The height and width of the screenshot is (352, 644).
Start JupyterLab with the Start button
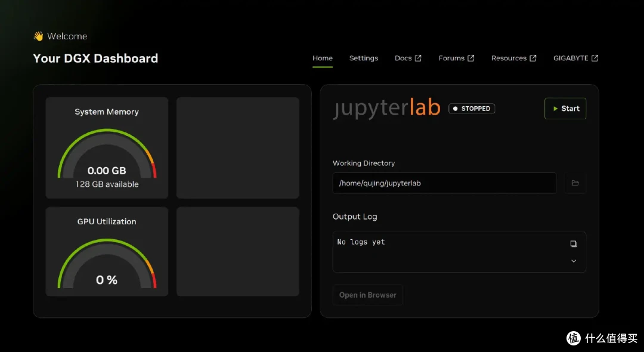click(565, 109)
